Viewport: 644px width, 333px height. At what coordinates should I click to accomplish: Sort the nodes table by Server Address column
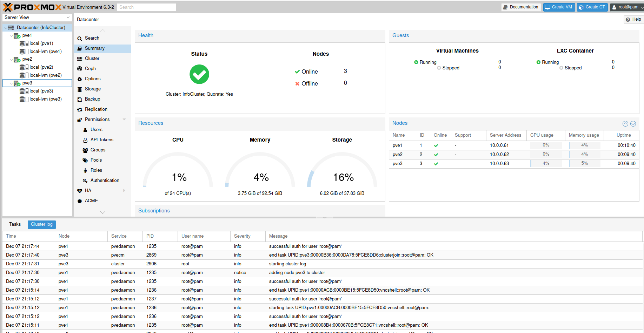[x=506, y=135]
